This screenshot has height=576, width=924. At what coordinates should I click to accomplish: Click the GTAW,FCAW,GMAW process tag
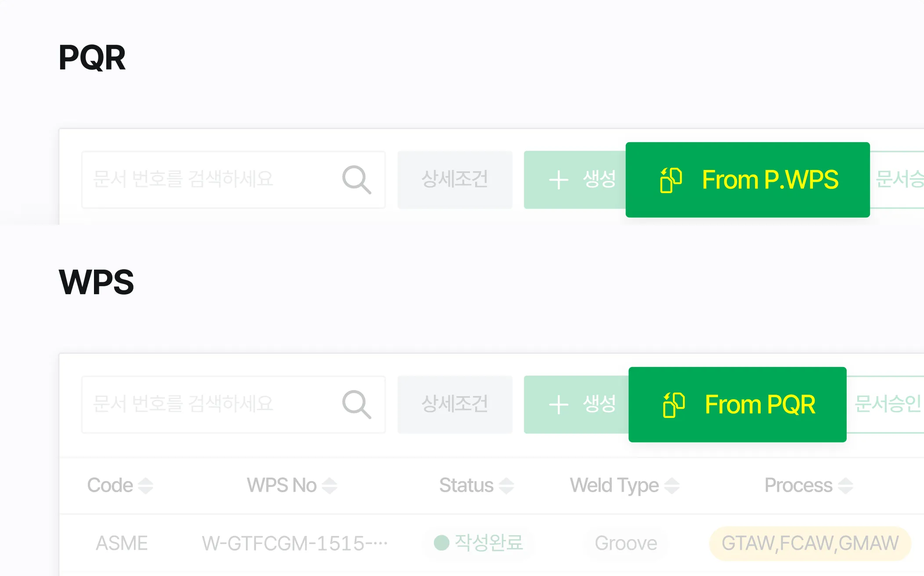(810, 544)
